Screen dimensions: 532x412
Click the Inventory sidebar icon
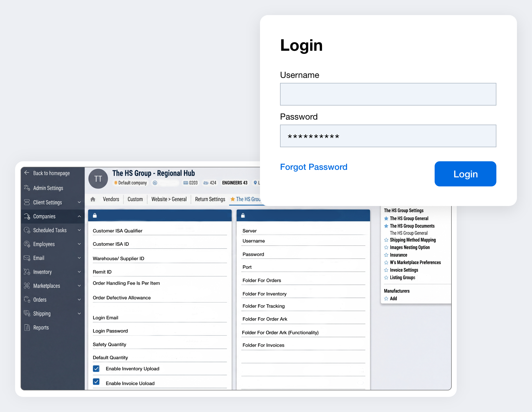coord(27,272)
